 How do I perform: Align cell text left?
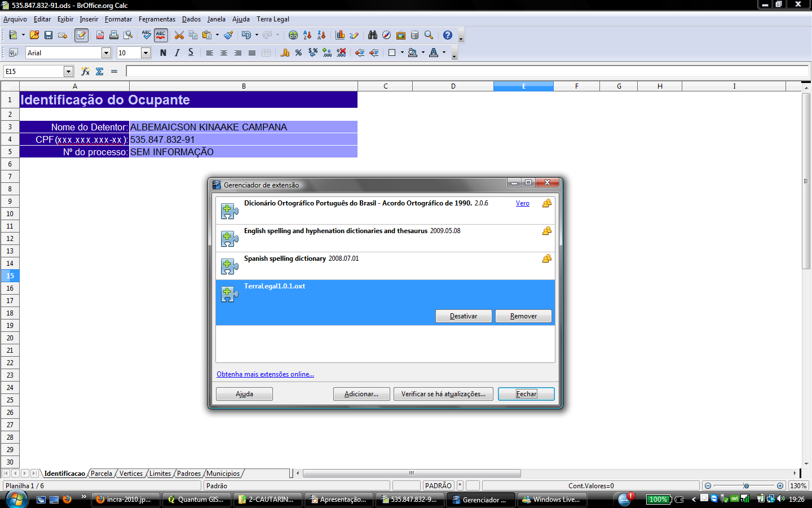tap(210, 52)
